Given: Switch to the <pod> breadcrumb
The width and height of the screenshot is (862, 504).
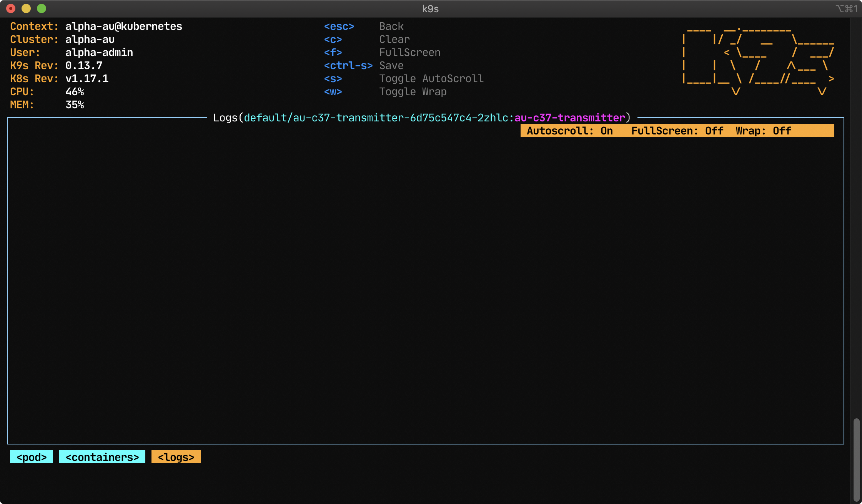Looking at the screenshot, I should pos(31,457).
